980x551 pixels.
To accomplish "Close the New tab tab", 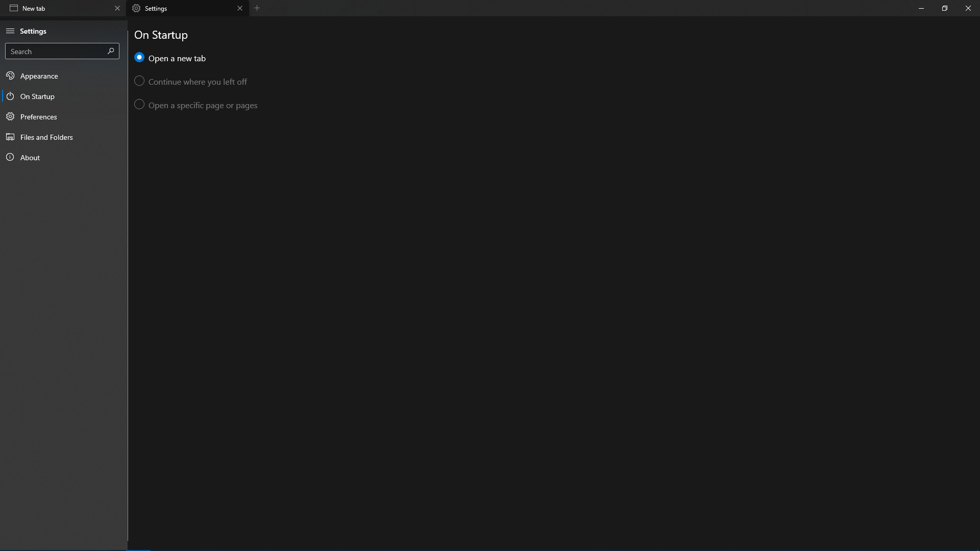I will (x=117, y=8).
